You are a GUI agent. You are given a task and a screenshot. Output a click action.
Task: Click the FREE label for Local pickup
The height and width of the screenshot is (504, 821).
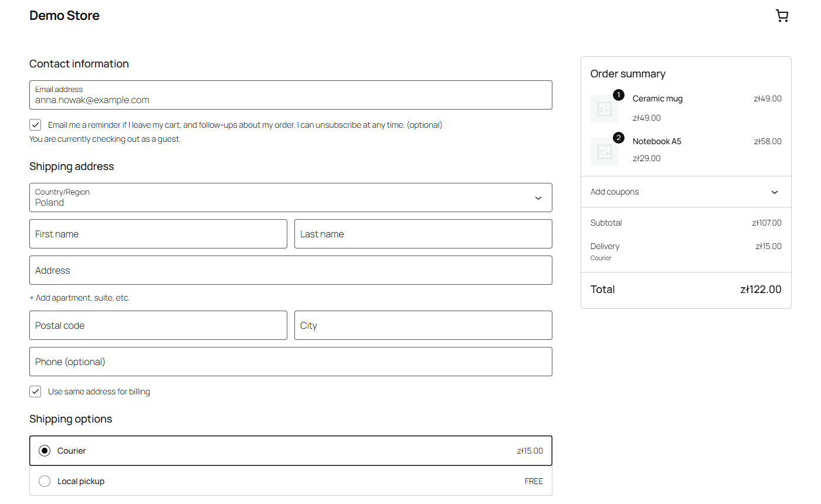[534, 481]
